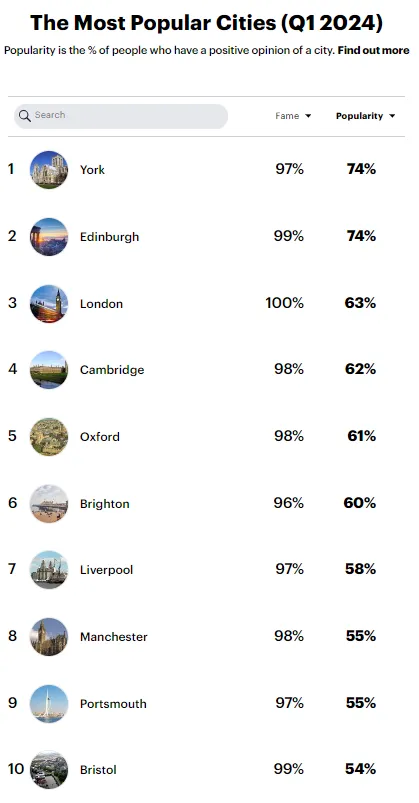Sort by the Popularity column header
Screen dimensions: 419x803
359,116
